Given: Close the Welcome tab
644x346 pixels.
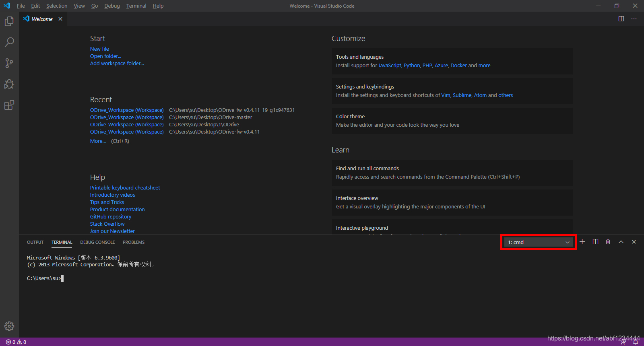Looking at the screenshot, I should pyautogui.click(x=60, y=19).
